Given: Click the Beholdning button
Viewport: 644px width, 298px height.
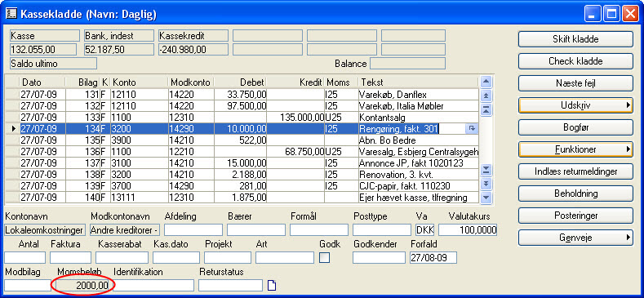Looking at the screenshot, I should (575, 193).
